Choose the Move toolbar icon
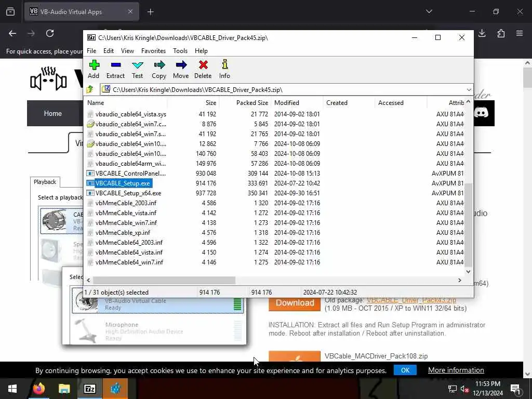The image size is (532, 399). click(x=181, y=69)
